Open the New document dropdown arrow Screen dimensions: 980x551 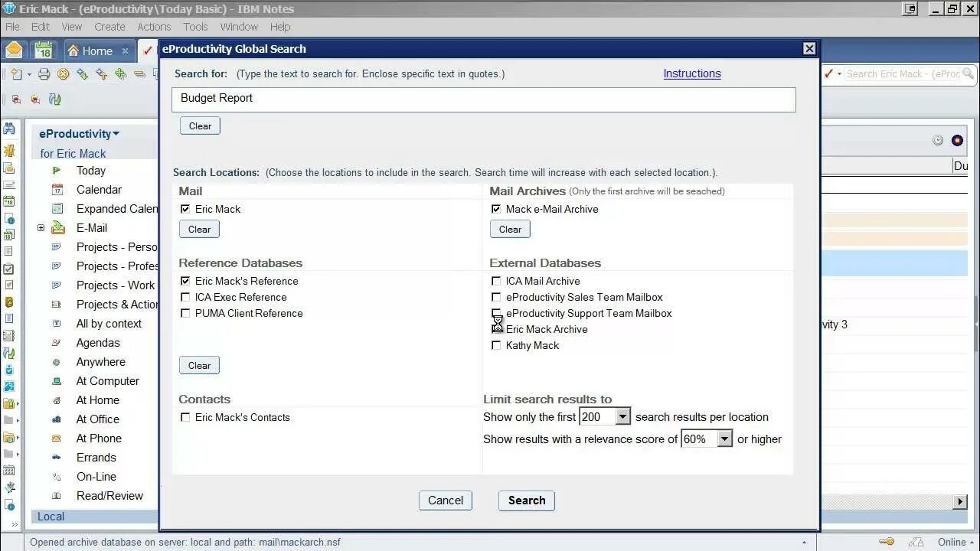click(29, 74)
